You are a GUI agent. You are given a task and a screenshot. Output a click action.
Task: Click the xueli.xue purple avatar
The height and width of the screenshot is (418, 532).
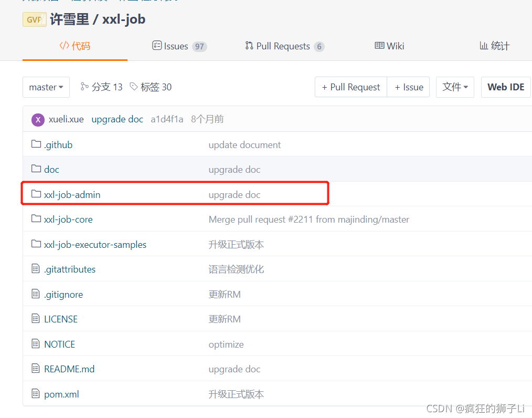[x=38, y=120]
